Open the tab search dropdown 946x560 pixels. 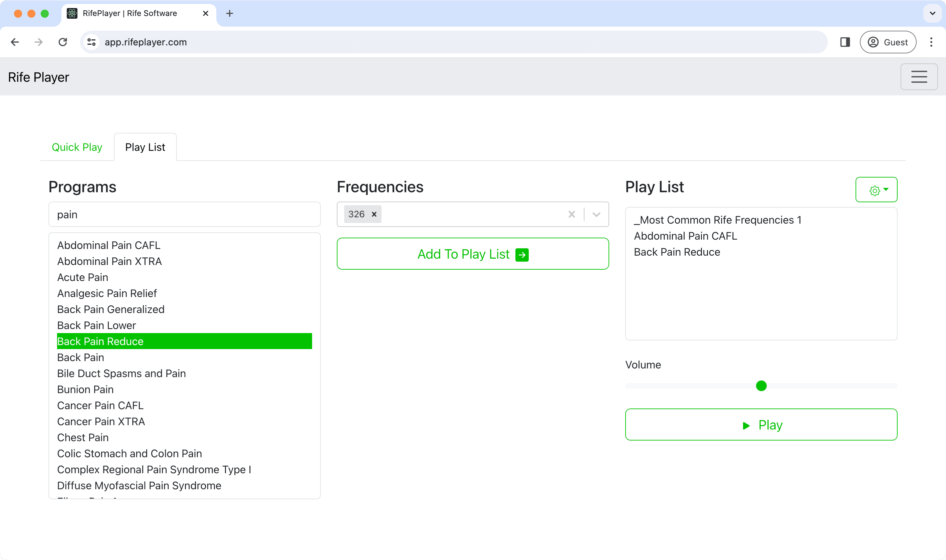tap(932, 14)
